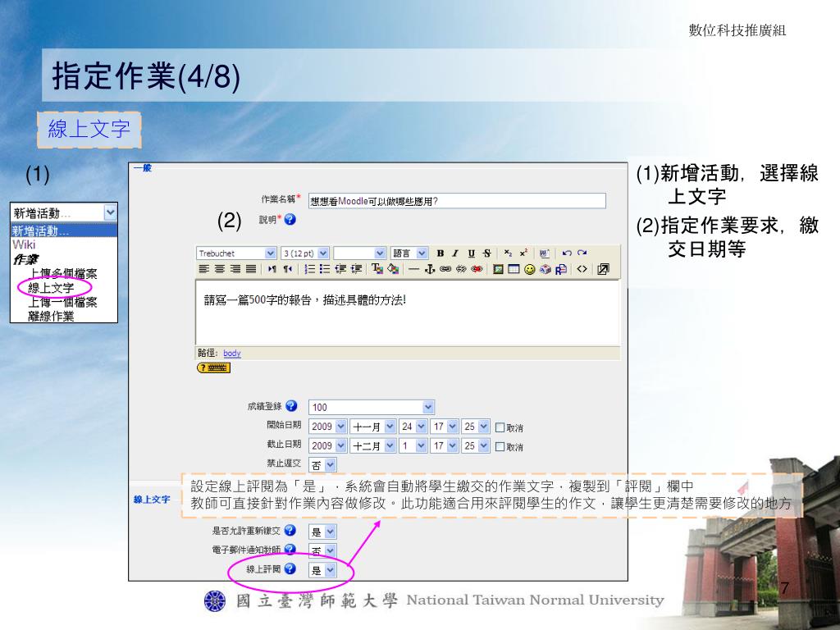Click the body path link

pyautogui.click(x=232, y=353)
